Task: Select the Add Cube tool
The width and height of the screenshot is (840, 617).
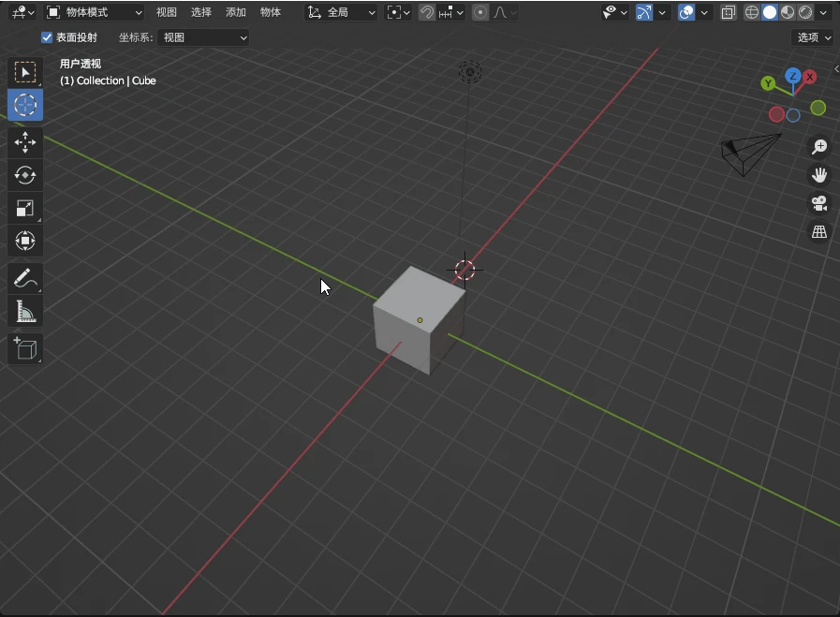Action: (x=24, y=348)
